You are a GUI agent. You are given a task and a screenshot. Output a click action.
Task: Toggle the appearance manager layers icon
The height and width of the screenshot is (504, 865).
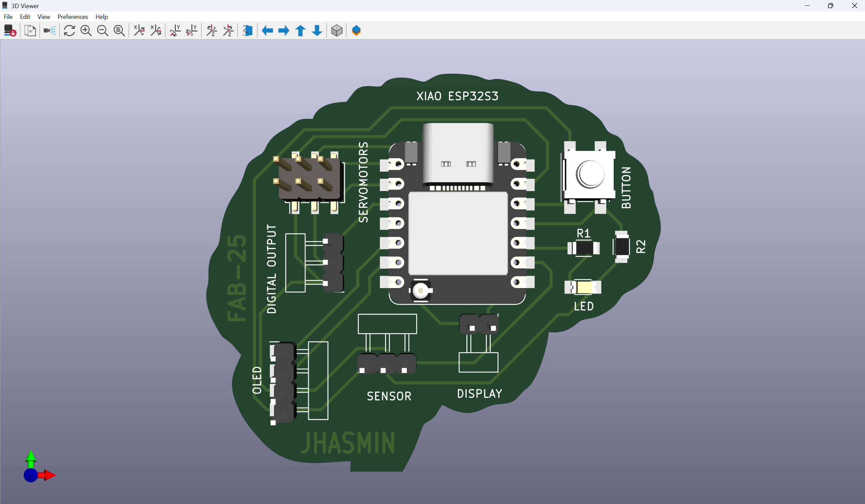(356, 30)
